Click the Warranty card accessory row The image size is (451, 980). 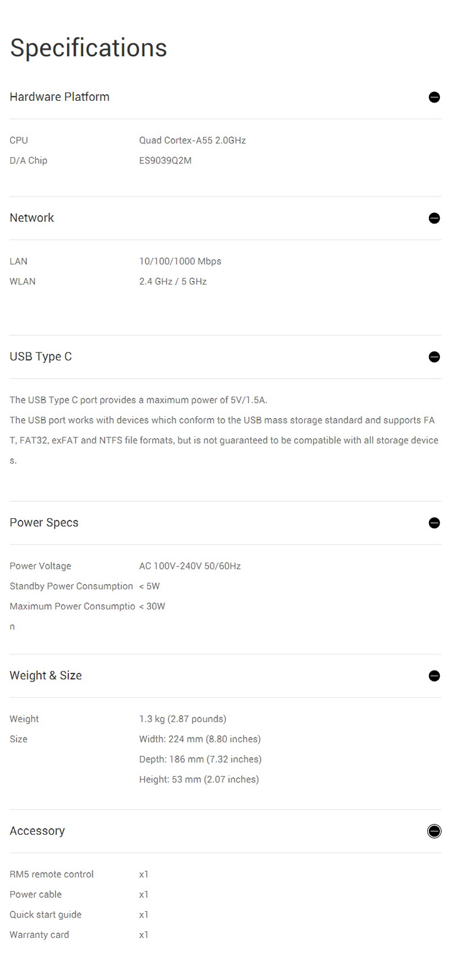click(39, 934)
